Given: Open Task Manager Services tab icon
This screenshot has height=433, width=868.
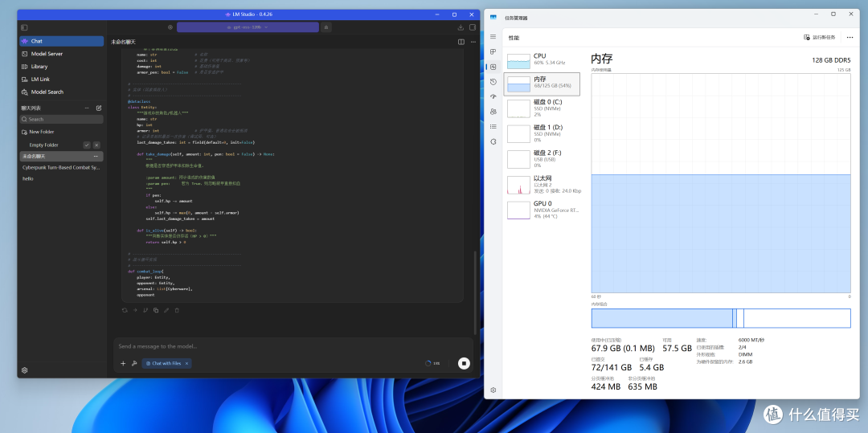Looking at the screenshot, I should [x=493, y=141].
